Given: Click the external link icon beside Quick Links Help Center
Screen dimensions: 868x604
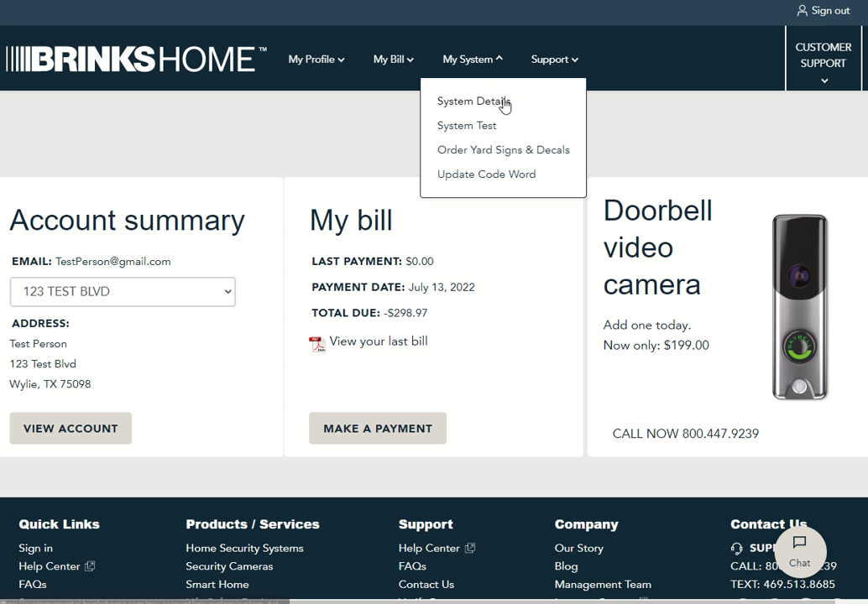Looking at the screenshot, I should pyautogui.click(x=90, y=566).
